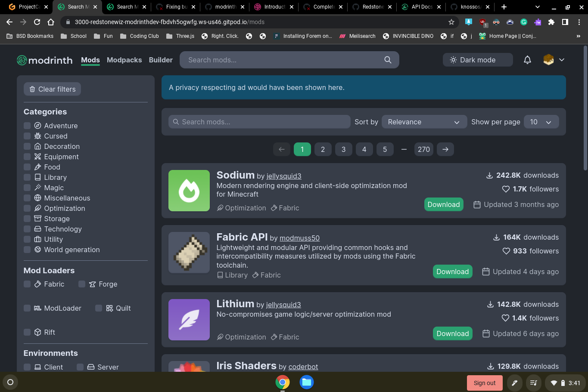
Task: Open stylus tools on shelf
Action: (514, 383)
